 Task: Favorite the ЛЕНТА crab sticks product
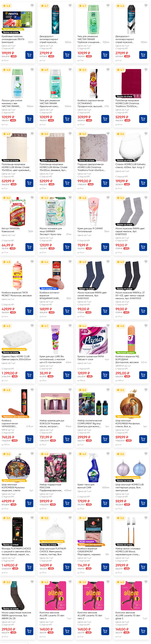click(32, 5)
